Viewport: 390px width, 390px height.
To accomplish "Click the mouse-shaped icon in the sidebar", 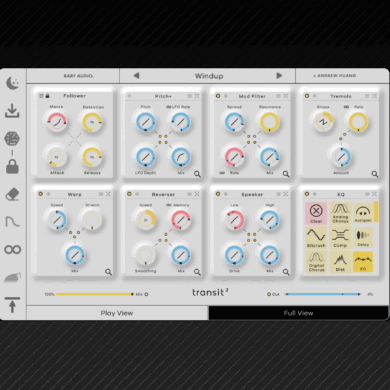I will [x=13, y=277].
